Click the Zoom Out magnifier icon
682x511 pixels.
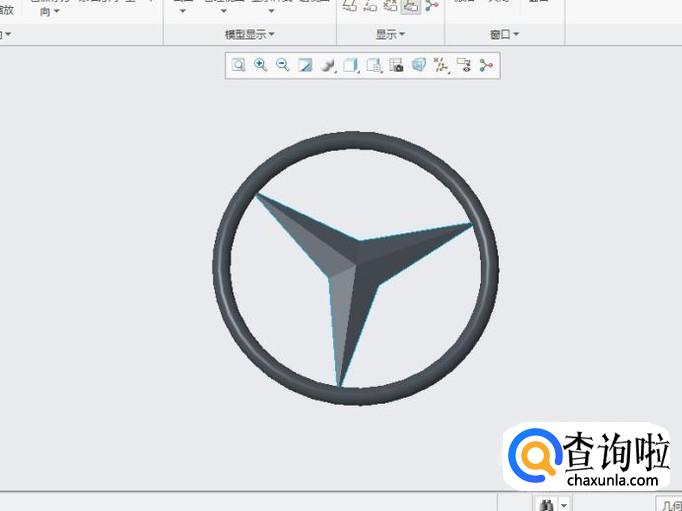(x=282, y=66)
